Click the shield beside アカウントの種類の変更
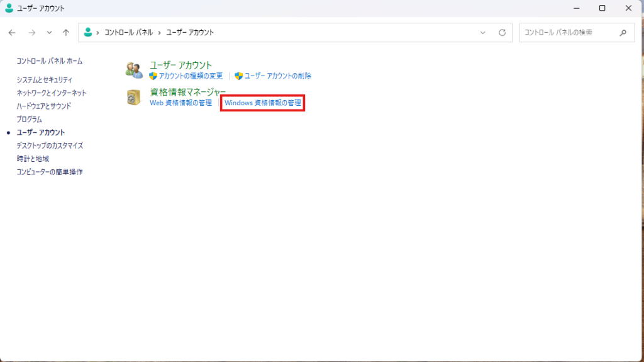This screenshot has width=644, height=362. 153,76
